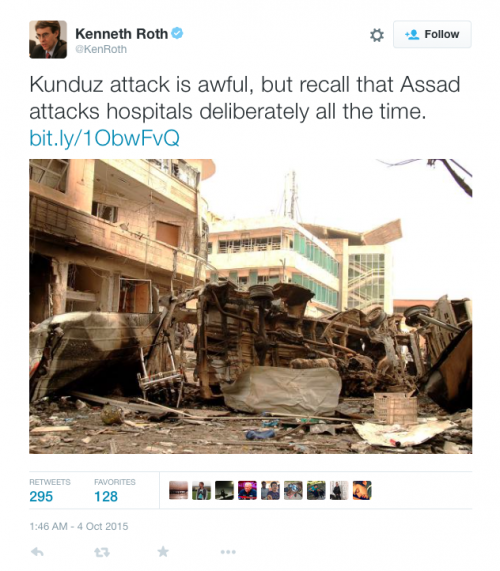The image size is (500, 571).
Task: Open Kenneth Roth's profile picture
Action: point(48,39)
